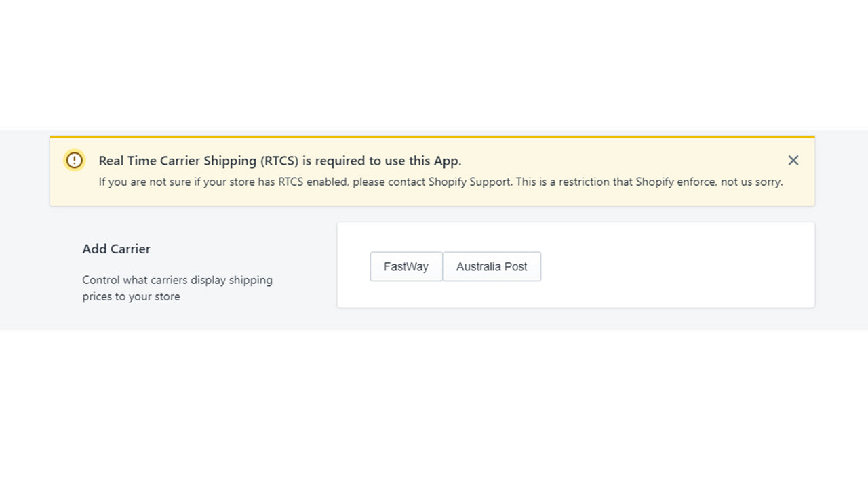Screen dimensions: 868x488
Task: Add the FastWay carrier
Action: (406, 267)
